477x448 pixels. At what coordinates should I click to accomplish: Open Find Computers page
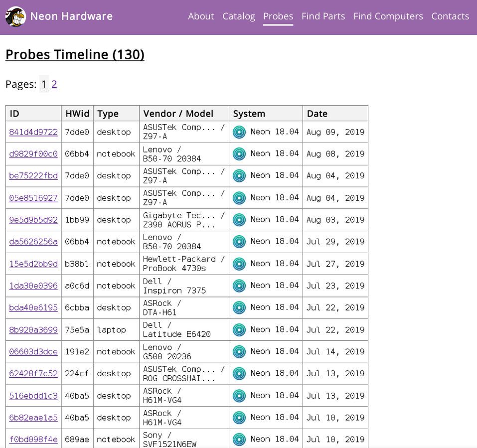pos(388,16)
